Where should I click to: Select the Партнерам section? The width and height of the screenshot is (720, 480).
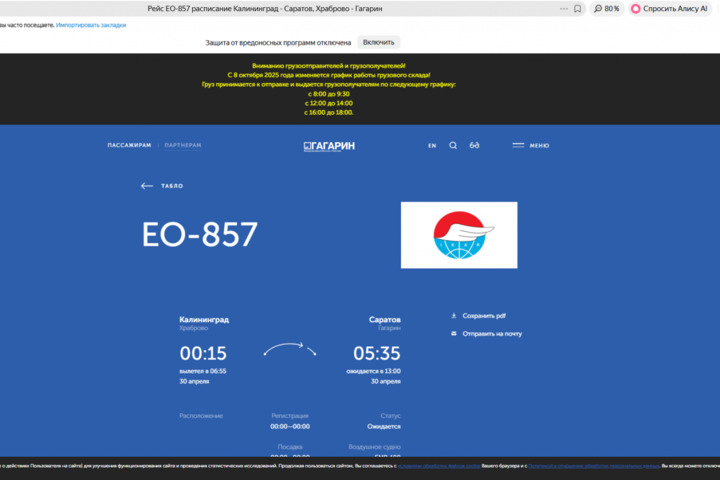[183, 145]
